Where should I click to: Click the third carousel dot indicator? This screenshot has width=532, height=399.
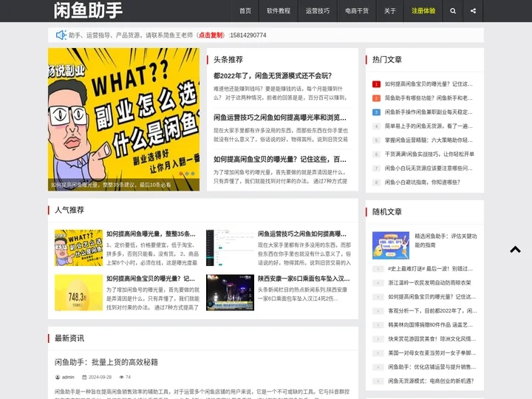[193, 174]
